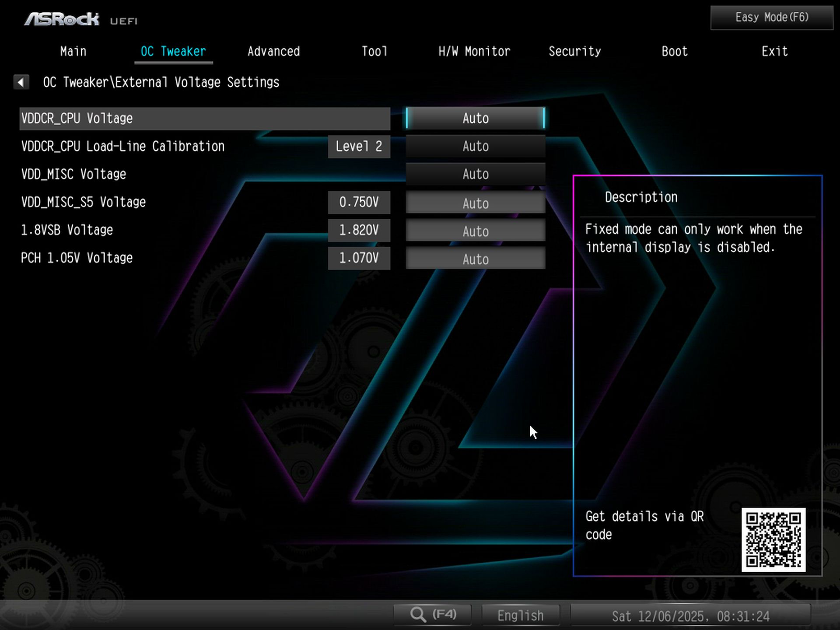The image size is (840, 630).
Task: Open the VDD_MISC Voltage dropdown
Action: coord(475,174)
